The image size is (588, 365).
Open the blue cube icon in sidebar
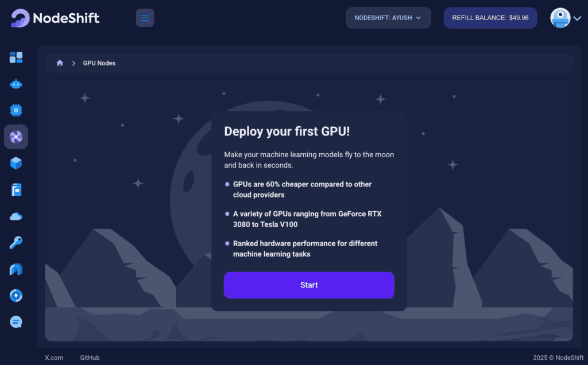click(x=16, y=163)
